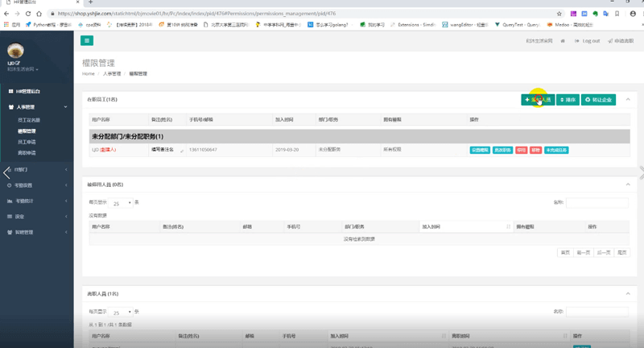The height and width of the screenshot is (348, 644).
Task: Open the per-page dropdown in the bottom panel
Action: [x=122, y=313]
